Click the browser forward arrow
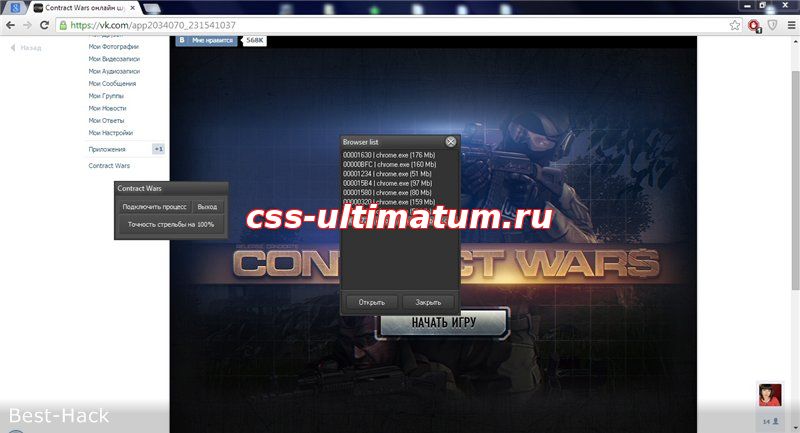Screen dimensions: 800x433 (x=28, y=25)
